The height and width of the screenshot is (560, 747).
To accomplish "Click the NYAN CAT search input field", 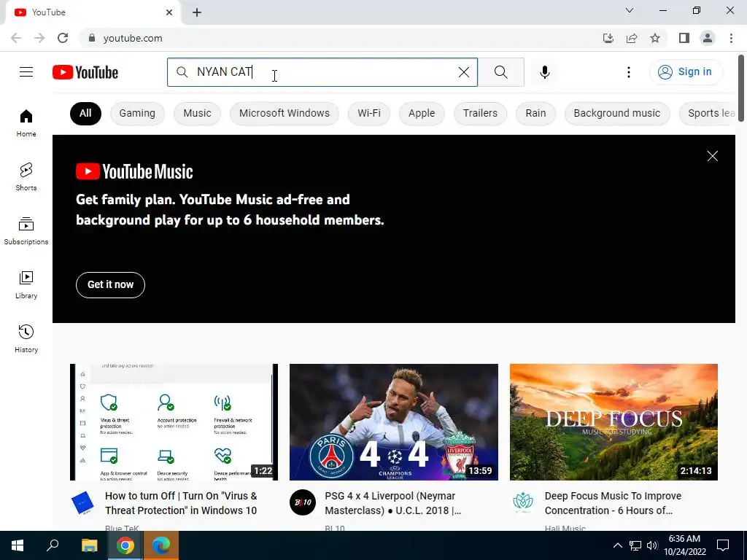I will pos(322,72).
